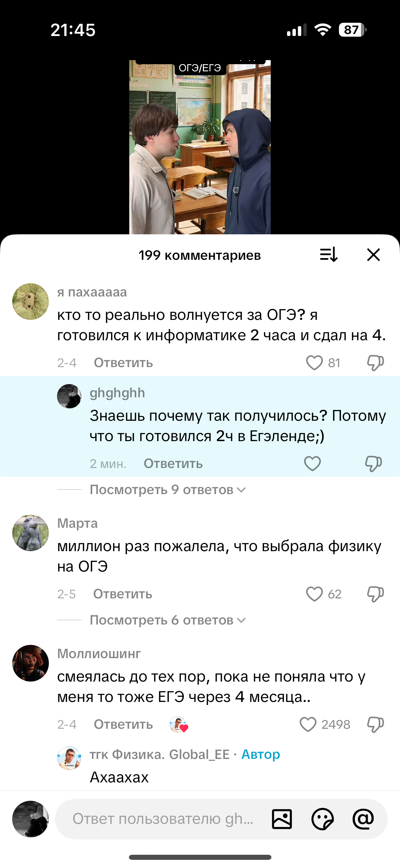This screenshot has height=868, width=400.
Task: Open ghghghh's profile avatar
Action: tap(69, 396)
